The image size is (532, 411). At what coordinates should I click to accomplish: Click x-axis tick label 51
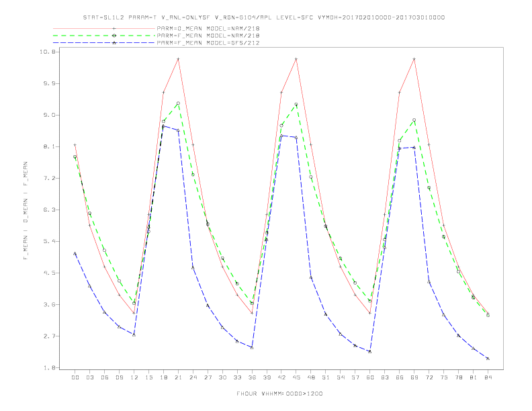[x=326, y=377]
